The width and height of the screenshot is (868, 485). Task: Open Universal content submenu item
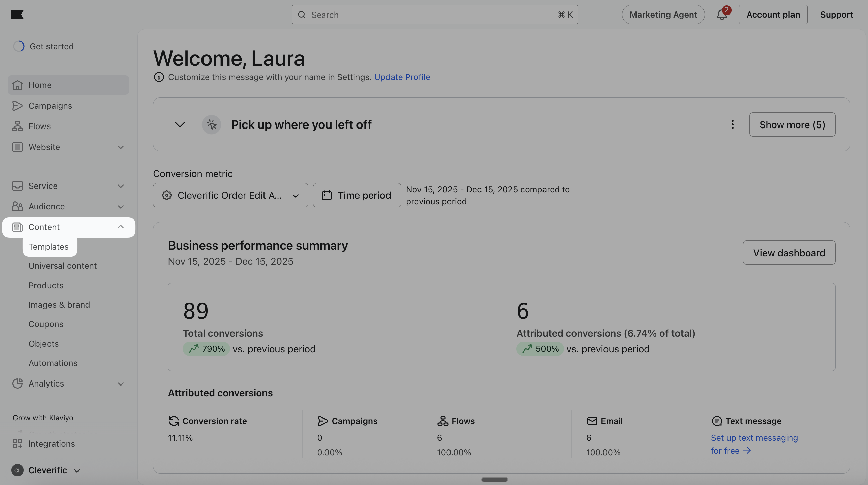(63, 266)
